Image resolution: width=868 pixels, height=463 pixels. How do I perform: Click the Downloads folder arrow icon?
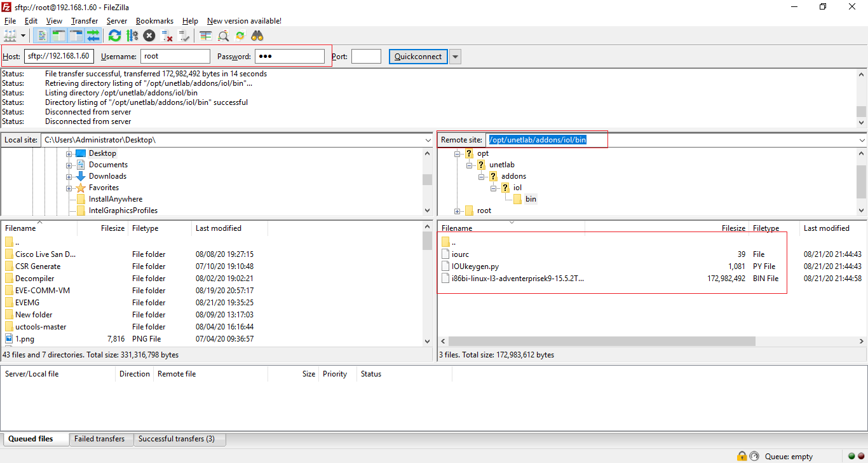pyautogui.click(x=81, y=176)
